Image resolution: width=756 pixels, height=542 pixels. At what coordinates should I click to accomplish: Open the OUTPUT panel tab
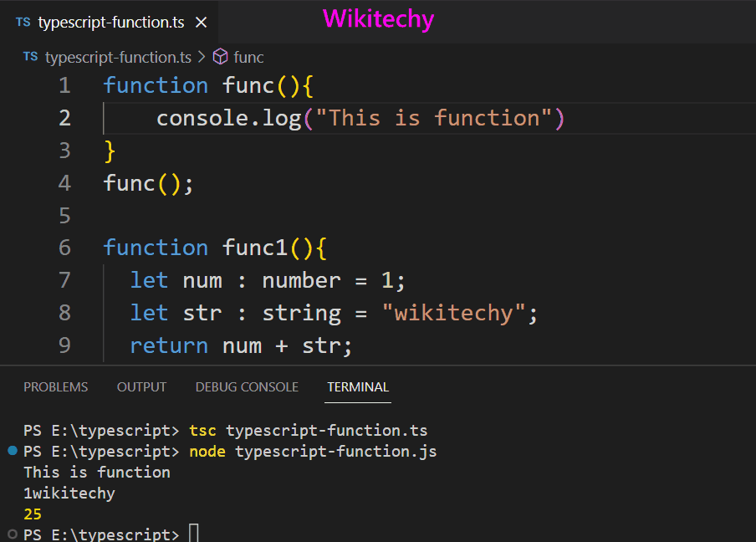pyautogui.click(x=141, y=387)
